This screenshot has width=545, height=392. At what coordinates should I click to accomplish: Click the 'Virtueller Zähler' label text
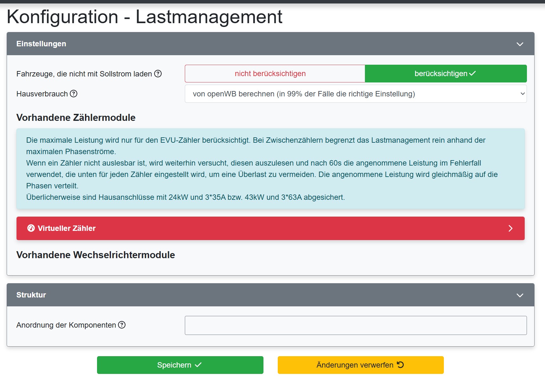[x=67, y=228]
